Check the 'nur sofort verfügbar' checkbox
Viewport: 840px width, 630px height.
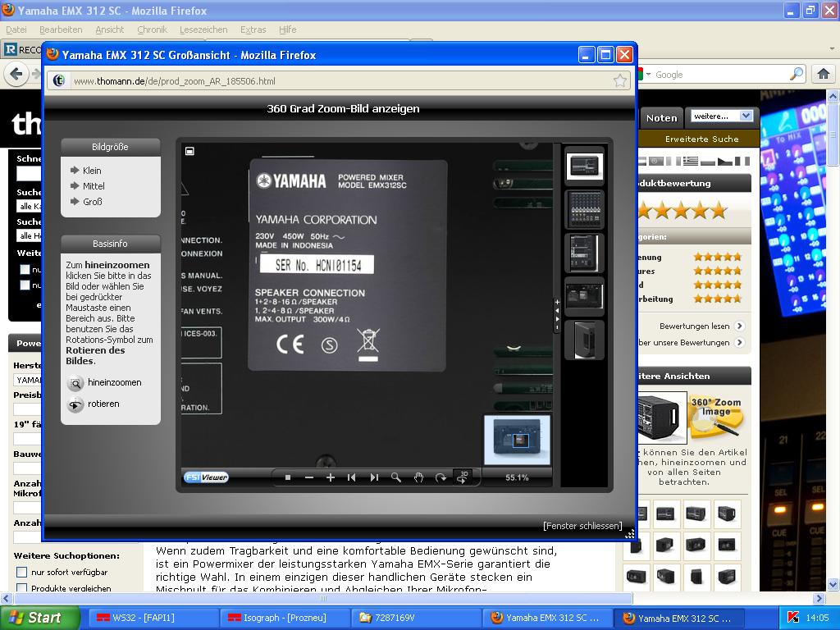[x=22, y=572]
